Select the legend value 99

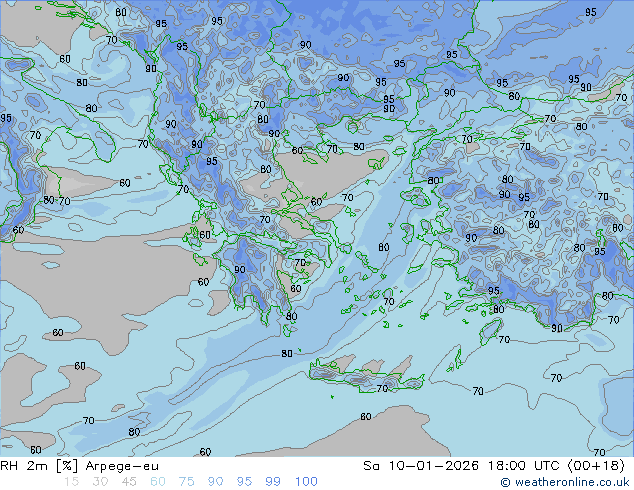[273, 482]
